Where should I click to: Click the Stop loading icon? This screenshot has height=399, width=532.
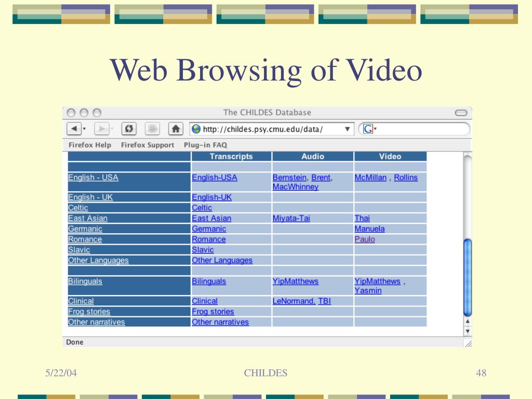point(152,129)
